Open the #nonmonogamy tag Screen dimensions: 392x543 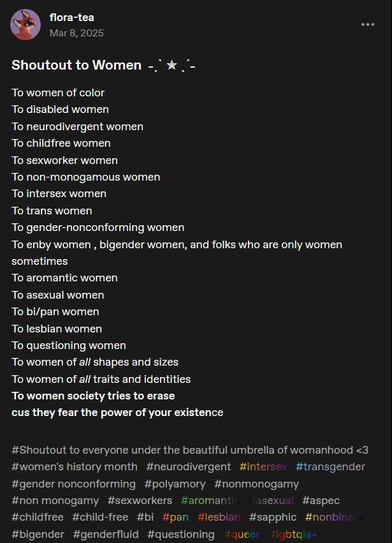(x=256, y=484)
